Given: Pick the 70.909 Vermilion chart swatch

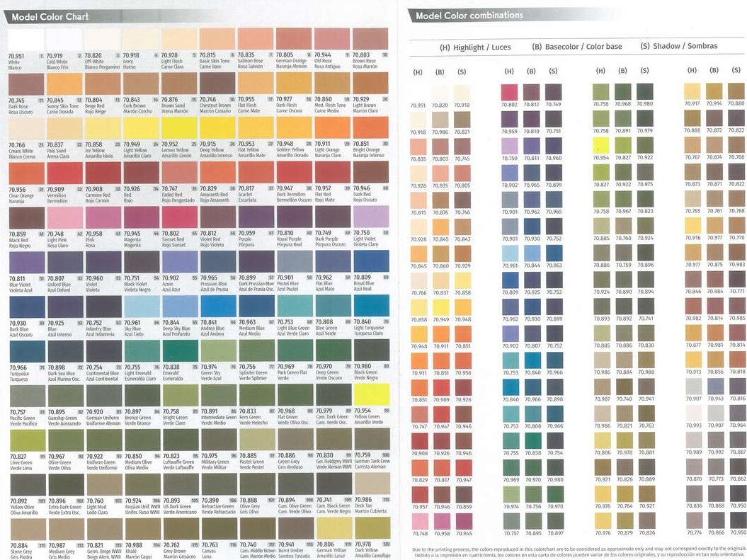Looking at the screenshot, I should click(64, 173).
